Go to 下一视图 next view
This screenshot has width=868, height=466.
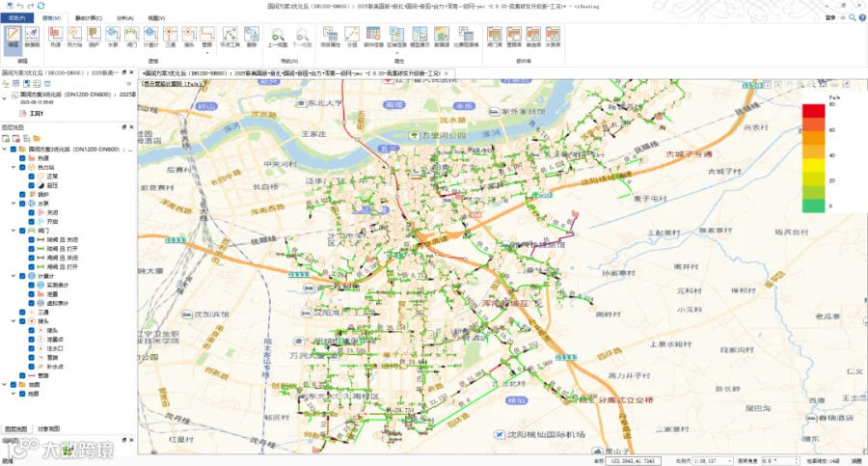coord(302,37)
